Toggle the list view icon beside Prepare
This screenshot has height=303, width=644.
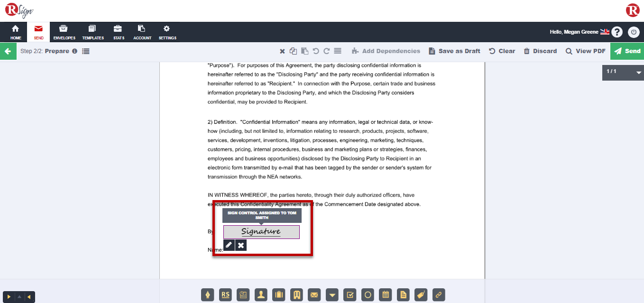pos(86,51)
